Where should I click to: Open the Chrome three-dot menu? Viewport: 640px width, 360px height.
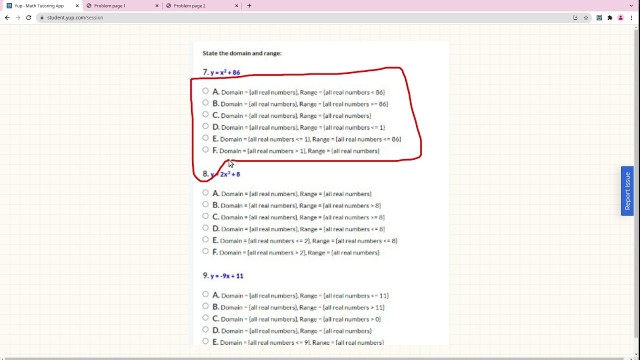click(631, 18)
